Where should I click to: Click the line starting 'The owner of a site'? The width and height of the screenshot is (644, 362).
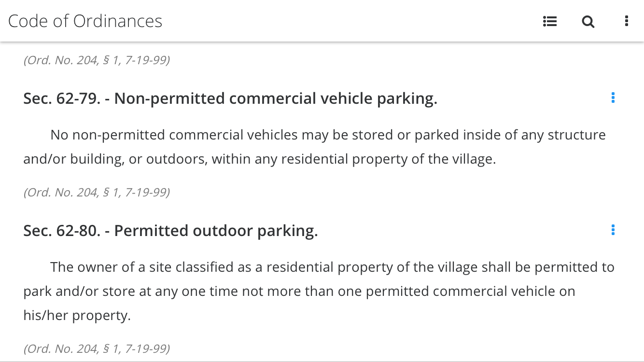[332, 267]
